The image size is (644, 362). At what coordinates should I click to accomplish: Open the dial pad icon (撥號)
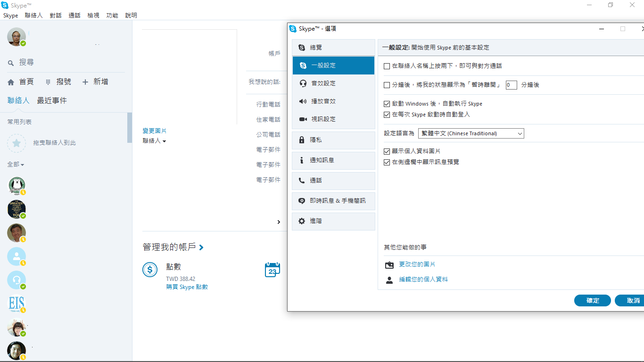(48, 82)
